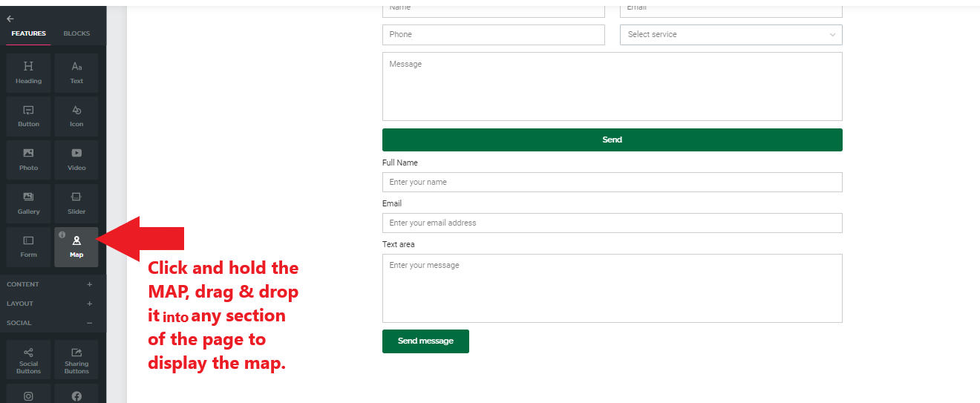This screenshot has width=980, height=403.
Task: Choose the Icon feature tile
Action: (76, 116)
